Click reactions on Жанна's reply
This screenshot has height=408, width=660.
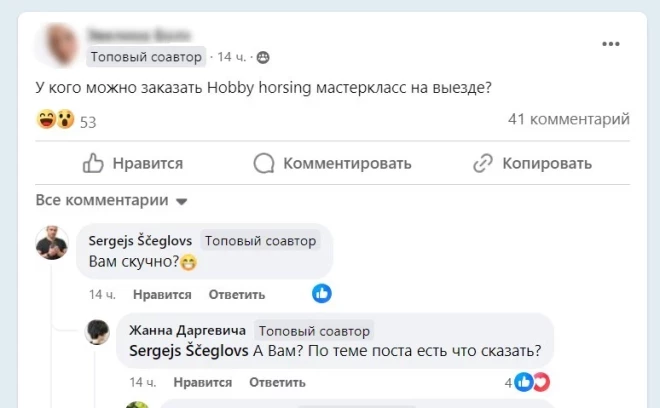tap(533, 382)
